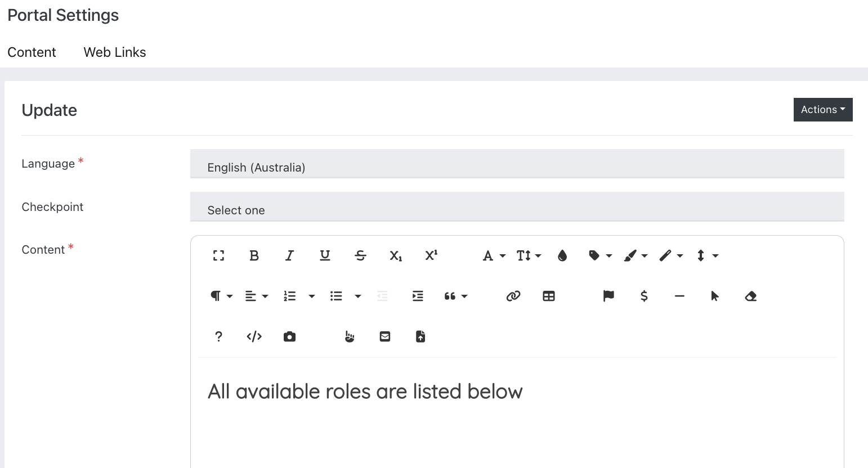Toggle fullscreen editor mode

pyautogui.click(x=219, y=256)
